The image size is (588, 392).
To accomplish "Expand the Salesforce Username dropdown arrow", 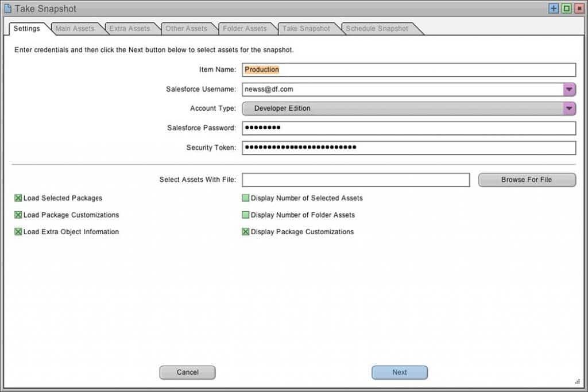I will [x=569, y=89].
